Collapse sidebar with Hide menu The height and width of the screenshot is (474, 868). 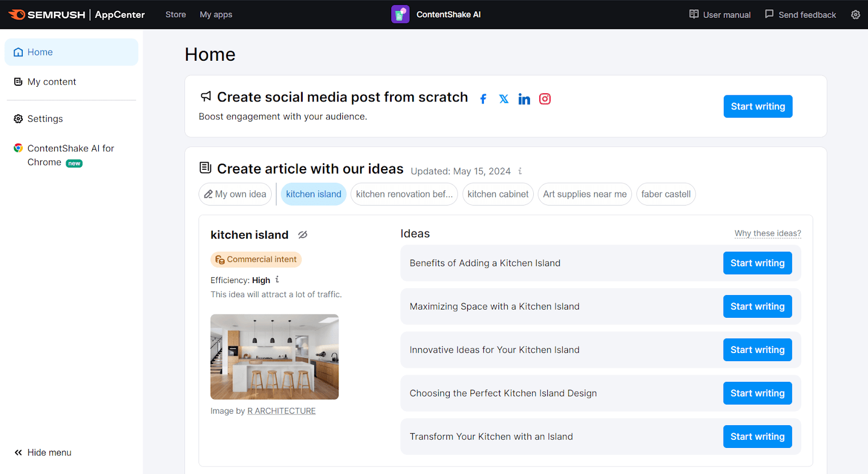click(43, 452)
